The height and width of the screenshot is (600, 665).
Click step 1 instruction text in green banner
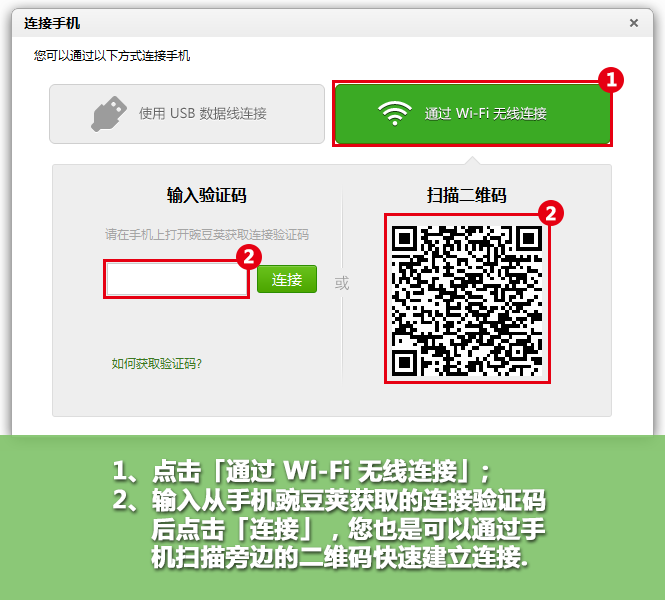pos(302,471)
